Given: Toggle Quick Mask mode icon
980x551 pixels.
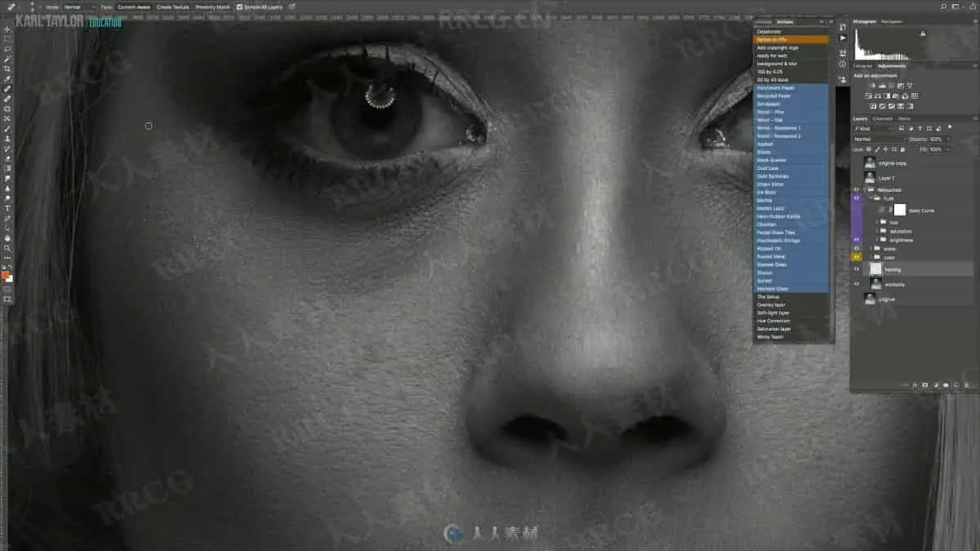Looking at the screenshot, I should tap(7, 289).
